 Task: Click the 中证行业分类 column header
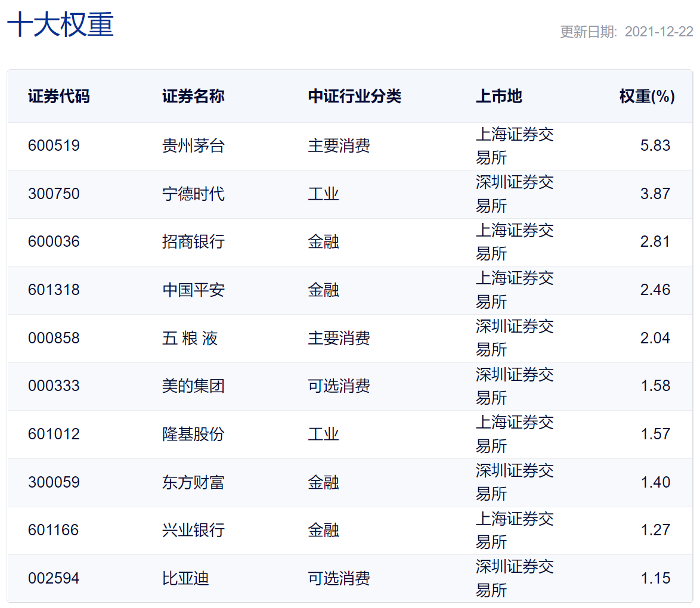tap(354, 97)
